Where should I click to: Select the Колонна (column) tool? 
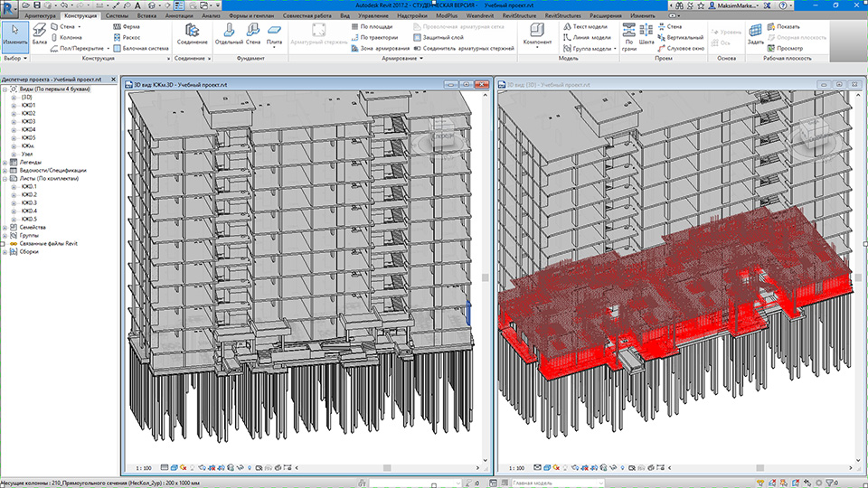[x=69, y=37]
